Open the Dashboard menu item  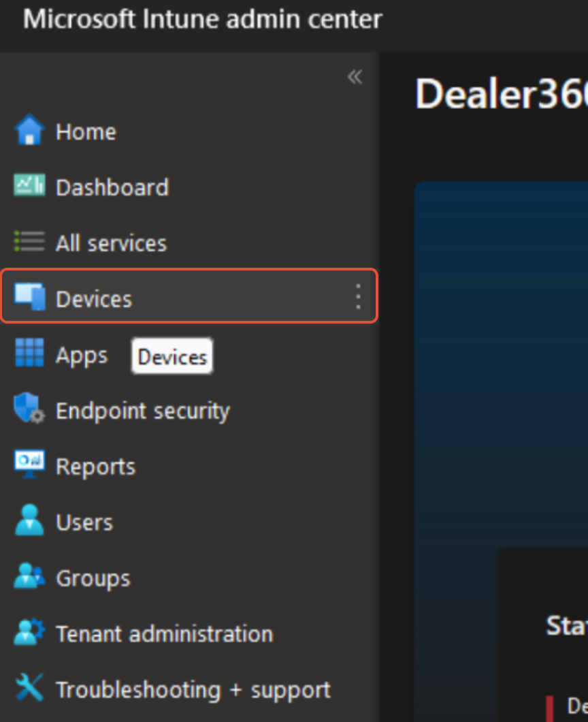pos(112,188)
